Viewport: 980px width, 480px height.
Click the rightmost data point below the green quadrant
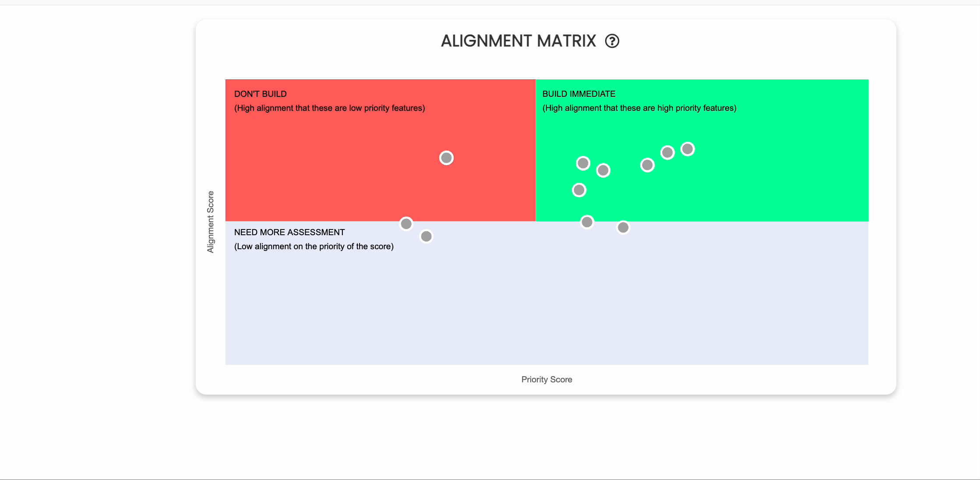(623, 227)
